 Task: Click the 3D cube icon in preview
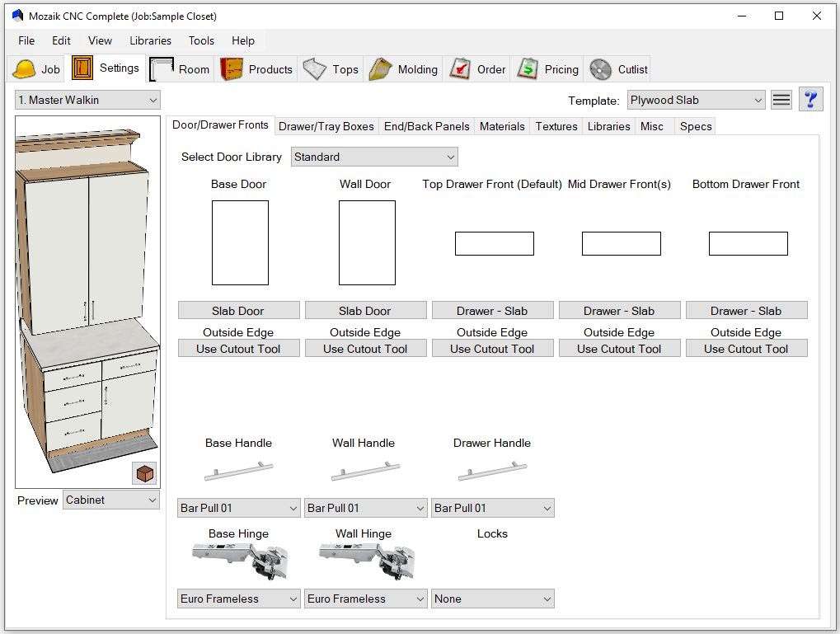145,473
